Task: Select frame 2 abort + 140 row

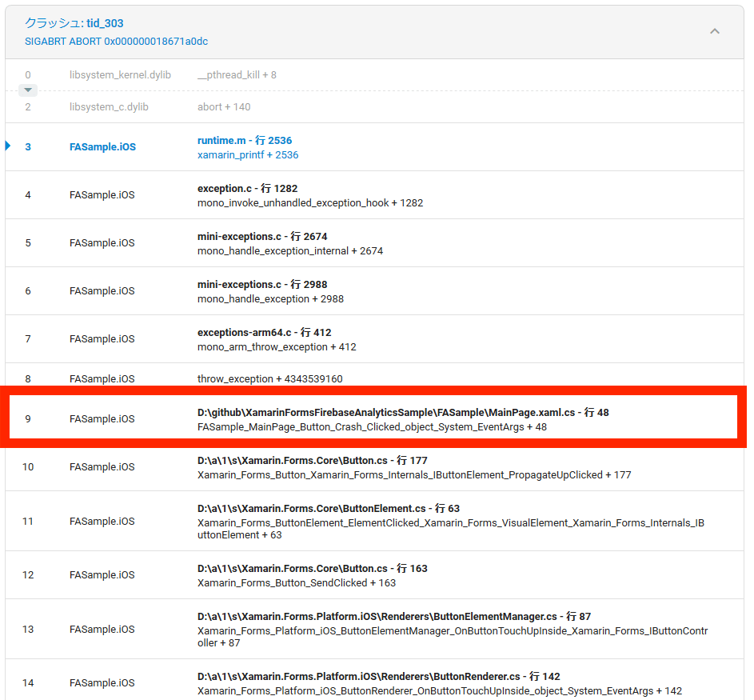Action: click(x=224, y=106)
